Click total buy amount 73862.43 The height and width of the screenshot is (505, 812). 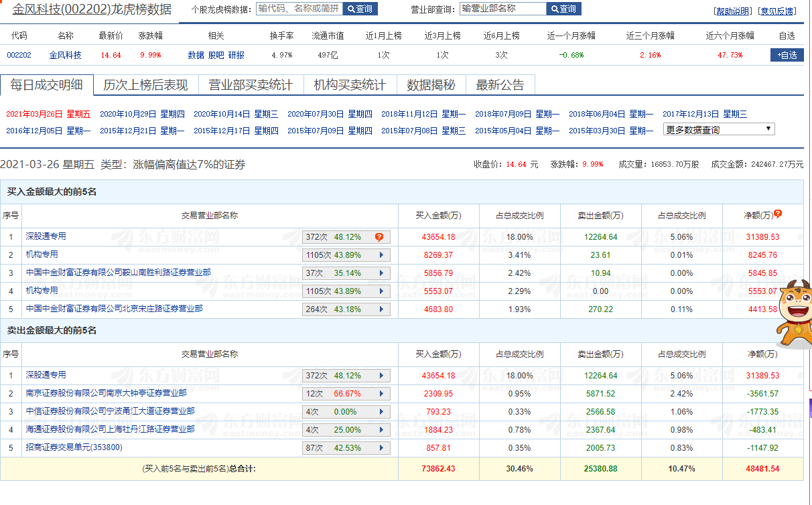click(x=438, y=469)
